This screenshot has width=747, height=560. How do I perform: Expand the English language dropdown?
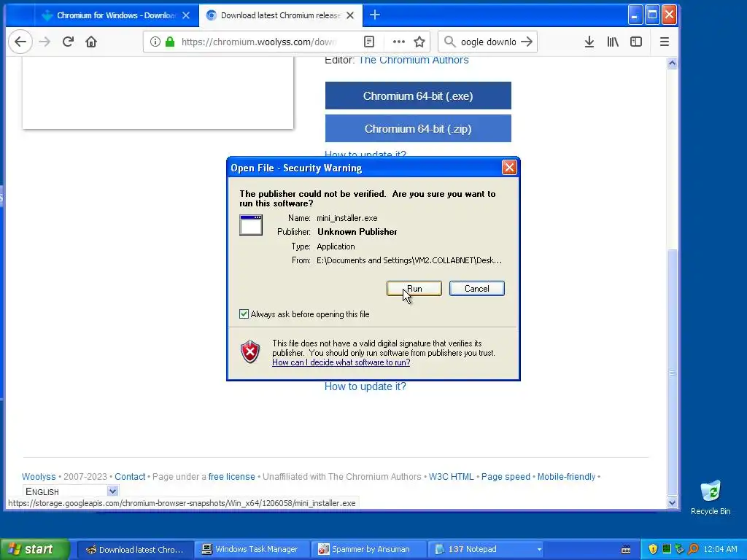click(x=112, y=491)
